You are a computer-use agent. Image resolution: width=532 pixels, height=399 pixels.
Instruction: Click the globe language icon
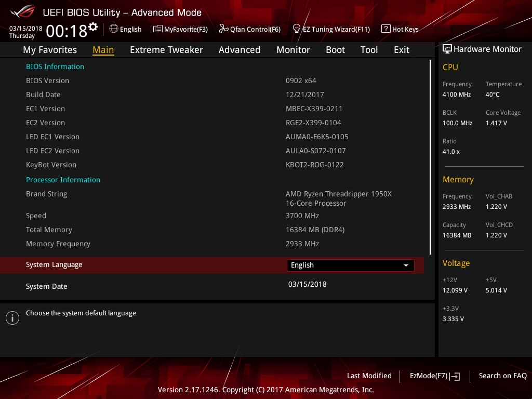click(114, 29)
